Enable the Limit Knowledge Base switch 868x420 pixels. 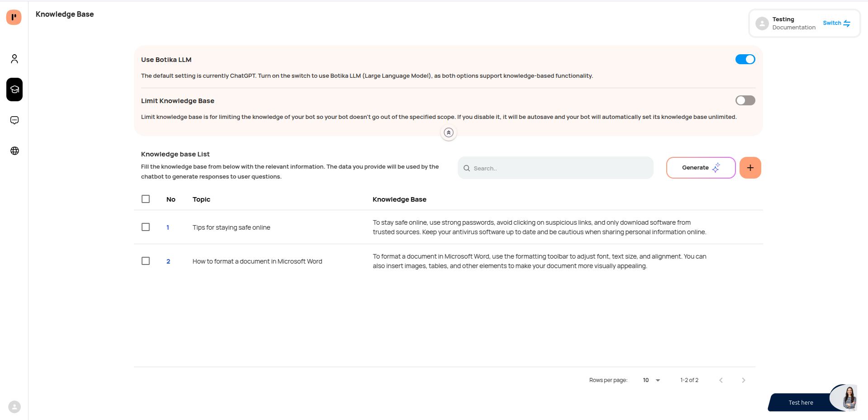point(745,100)
